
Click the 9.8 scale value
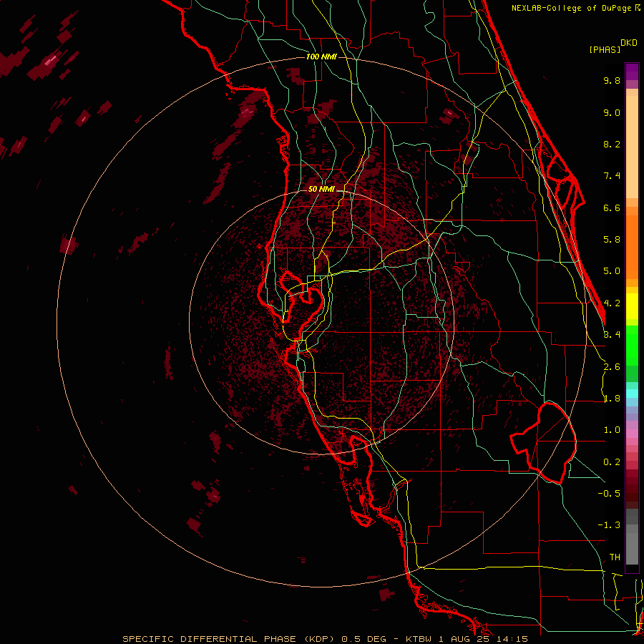[x=612, y=80]
